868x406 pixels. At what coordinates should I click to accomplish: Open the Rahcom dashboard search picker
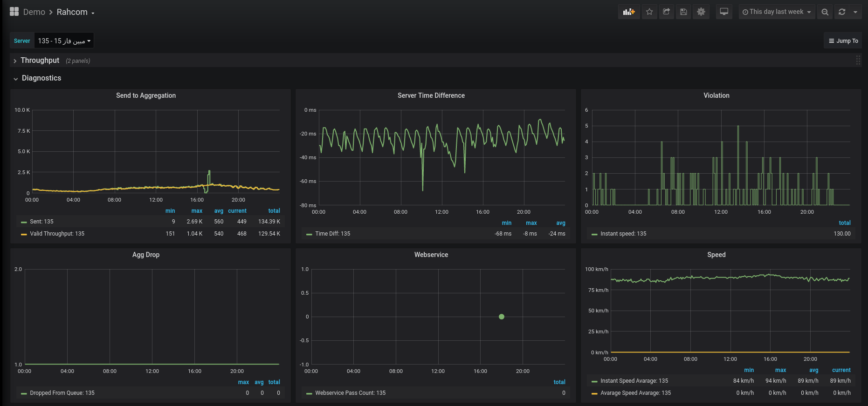click(75, 12)
